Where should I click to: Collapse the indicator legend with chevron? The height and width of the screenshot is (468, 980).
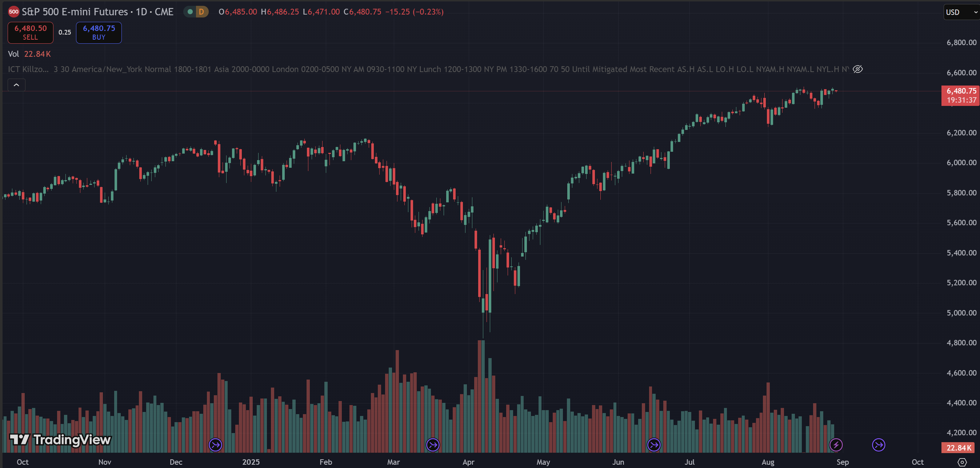(x=16, y=85)
